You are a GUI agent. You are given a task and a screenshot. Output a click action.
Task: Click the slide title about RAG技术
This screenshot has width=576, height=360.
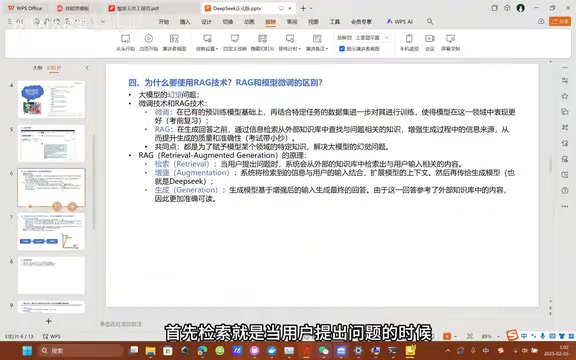(225, 82)
